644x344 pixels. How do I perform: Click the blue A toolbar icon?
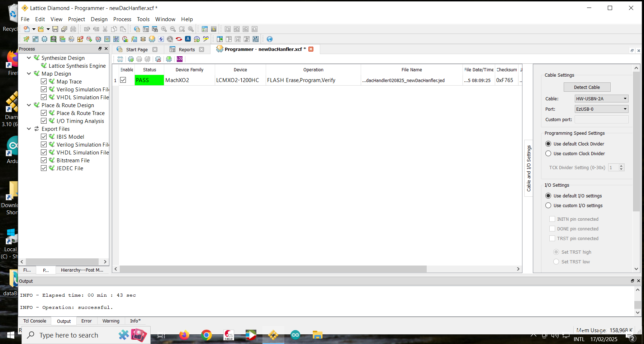click(188, 39)
